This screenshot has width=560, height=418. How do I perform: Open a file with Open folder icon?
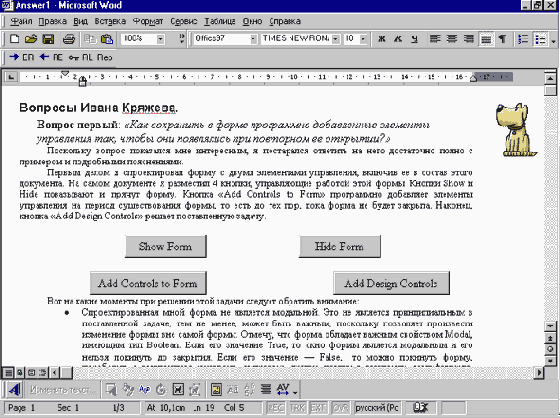coord(31,39)
